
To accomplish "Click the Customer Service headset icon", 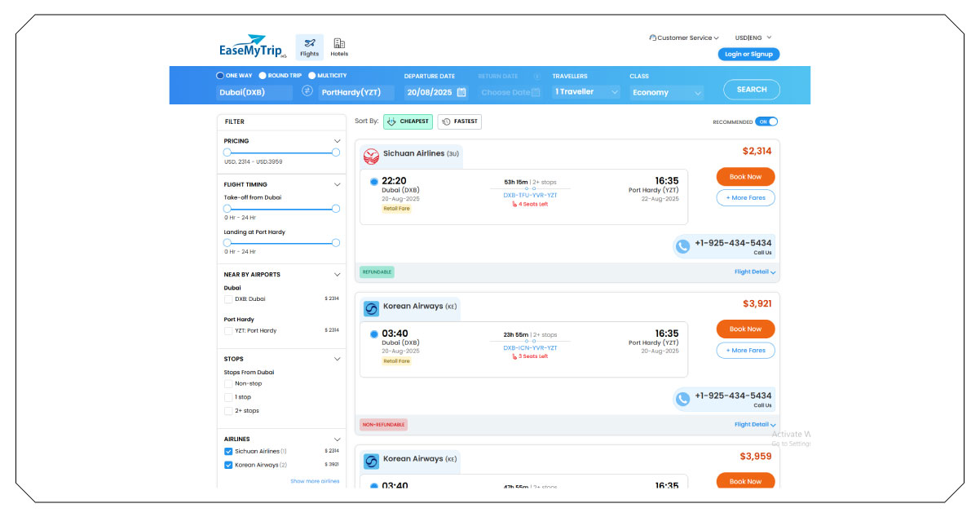I will pos(651,37).
